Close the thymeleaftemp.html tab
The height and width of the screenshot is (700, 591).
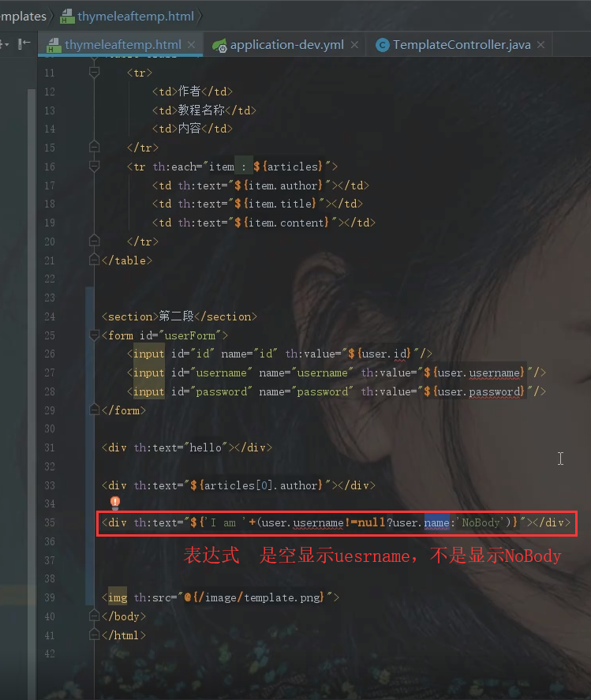192,45
